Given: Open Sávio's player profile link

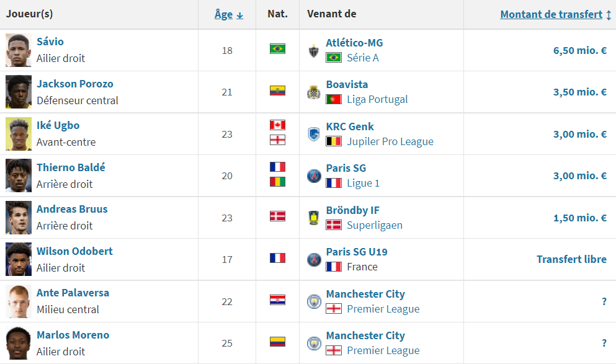Looking at the screenshot, I should coord(50,42).
